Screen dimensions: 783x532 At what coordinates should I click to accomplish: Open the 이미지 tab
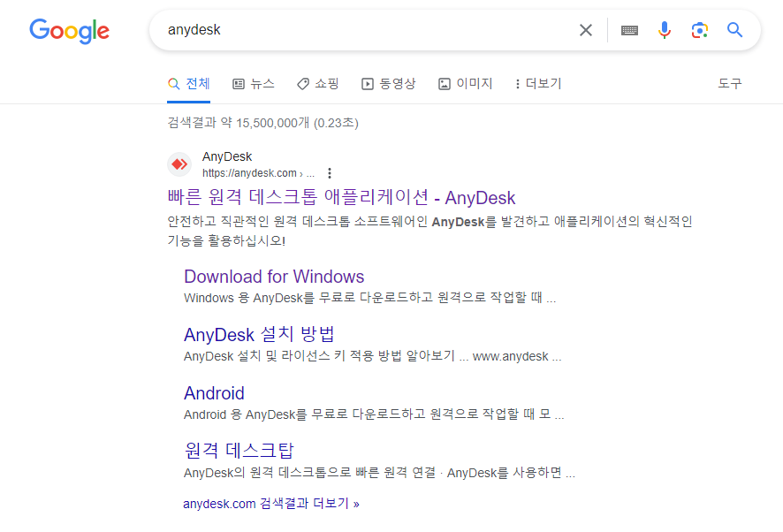pyautogui.click(x=466, y=83)
